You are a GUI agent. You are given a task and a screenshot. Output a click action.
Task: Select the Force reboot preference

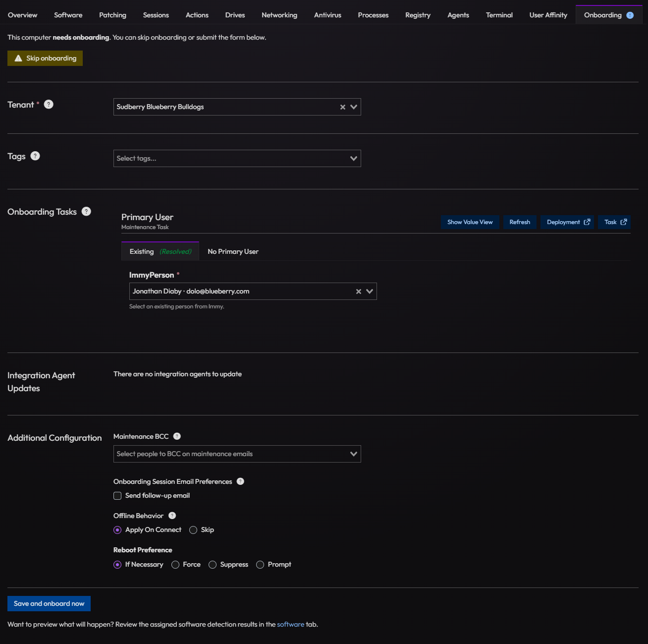[x=175, y=565]
